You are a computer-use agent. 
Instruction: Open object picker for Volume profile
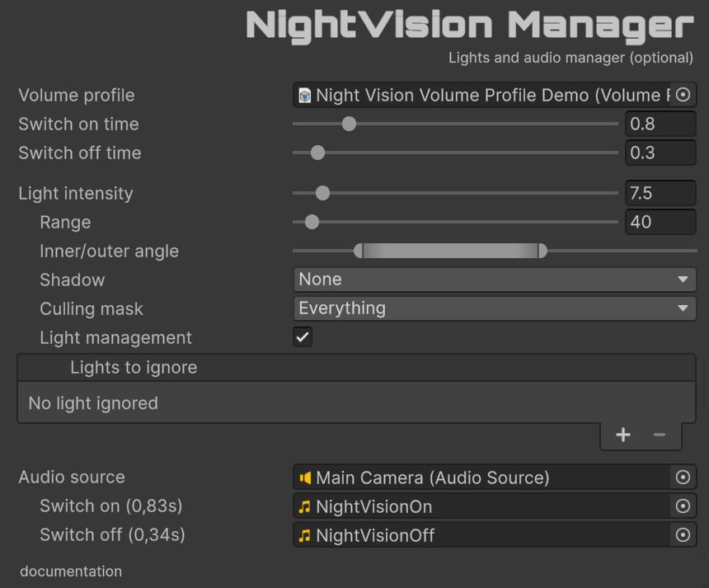click(x=683, y=95)
